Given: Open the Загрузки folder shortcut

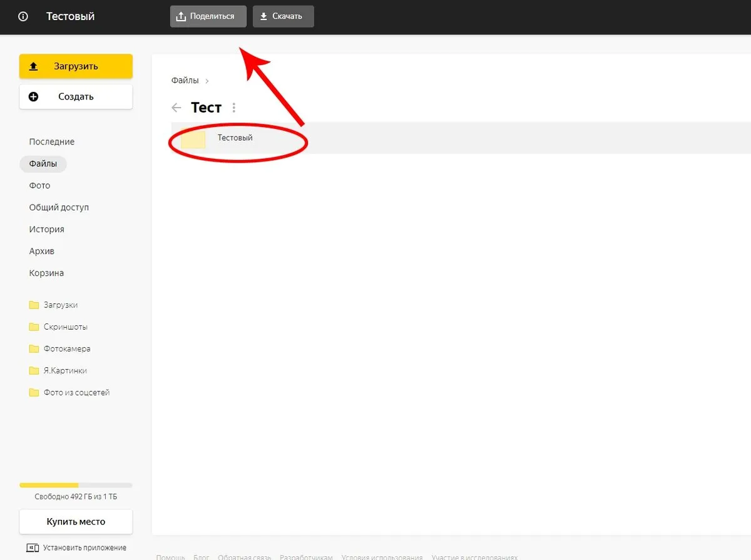Looking at the screenshot, I should point(53,305).
